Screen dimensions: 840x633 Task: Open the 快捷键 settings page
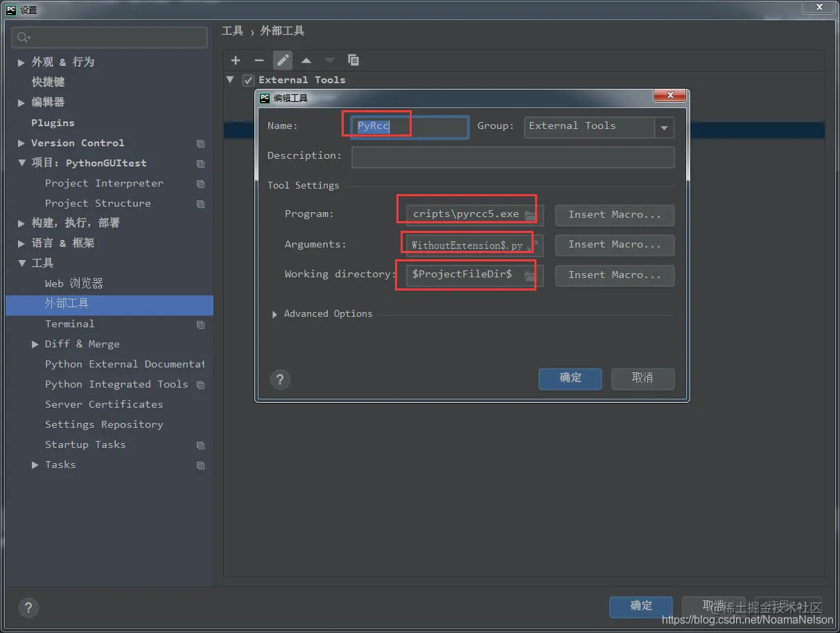pyautogui.click(x=48, y=82)
